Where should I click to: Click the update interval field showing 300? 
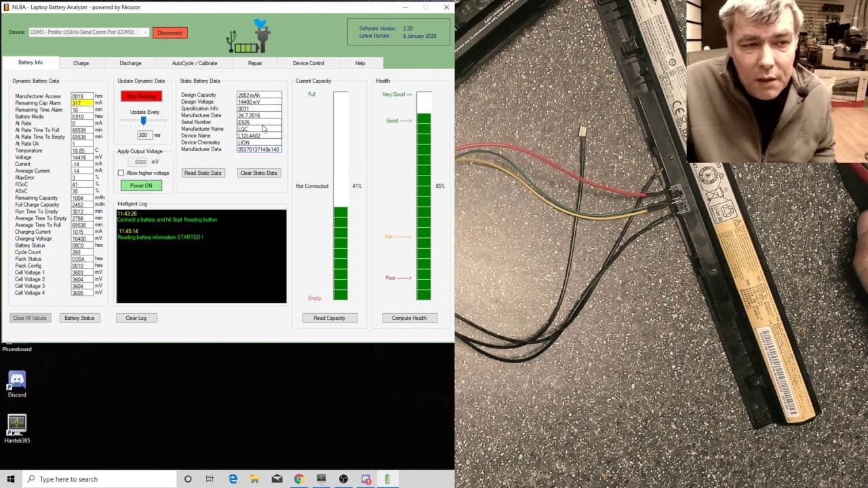point(143,135)
